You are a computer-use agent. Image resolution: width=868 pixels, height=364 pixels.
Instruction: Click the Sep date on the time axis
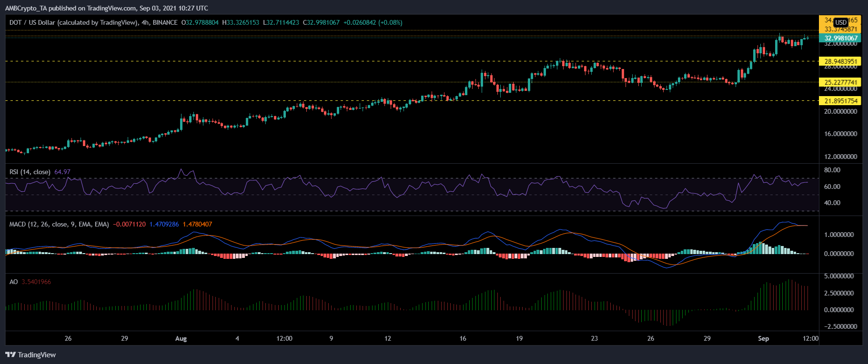(x=764, y=339)
